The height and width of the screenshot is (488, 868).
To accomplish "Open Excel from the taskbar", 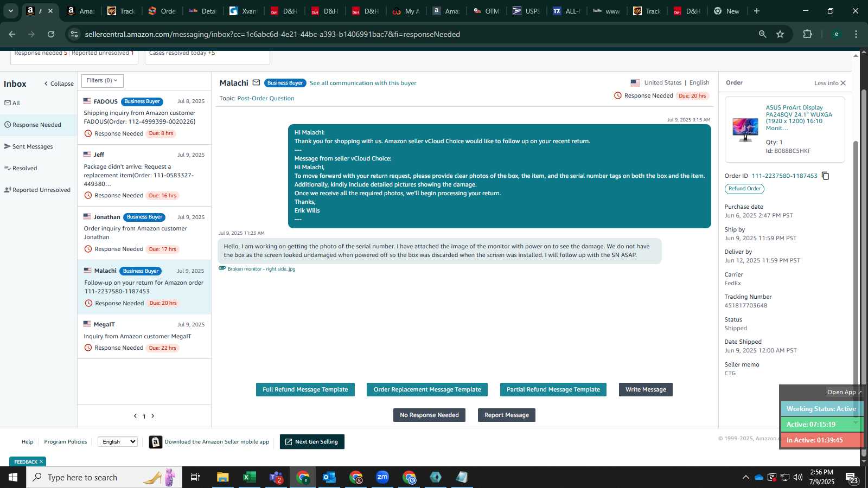I will point(249,477).
